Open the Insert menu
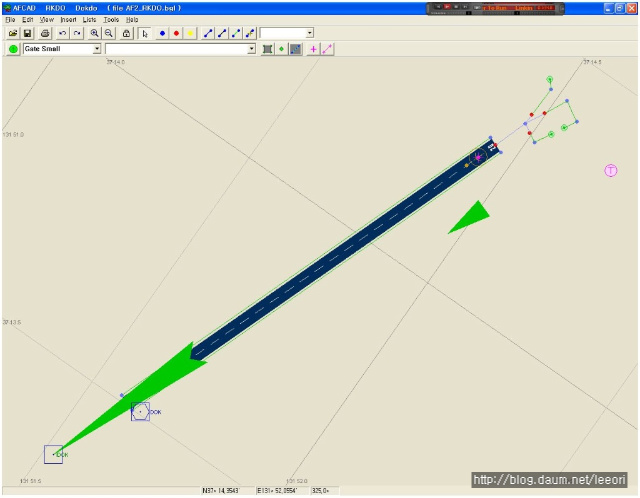 [68, 20]
